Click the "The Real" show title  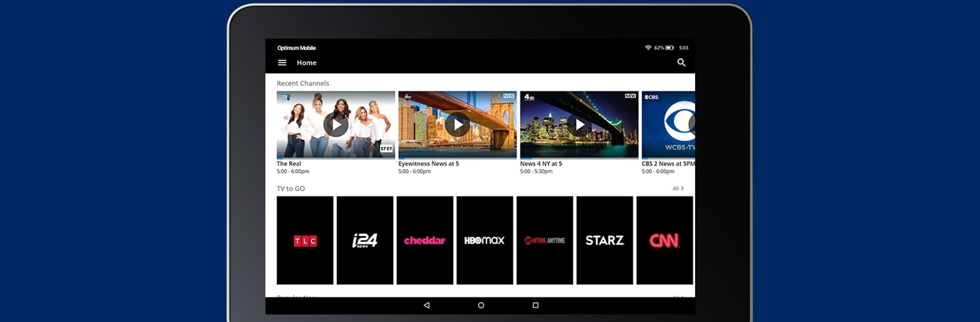[x=289, y=164]
